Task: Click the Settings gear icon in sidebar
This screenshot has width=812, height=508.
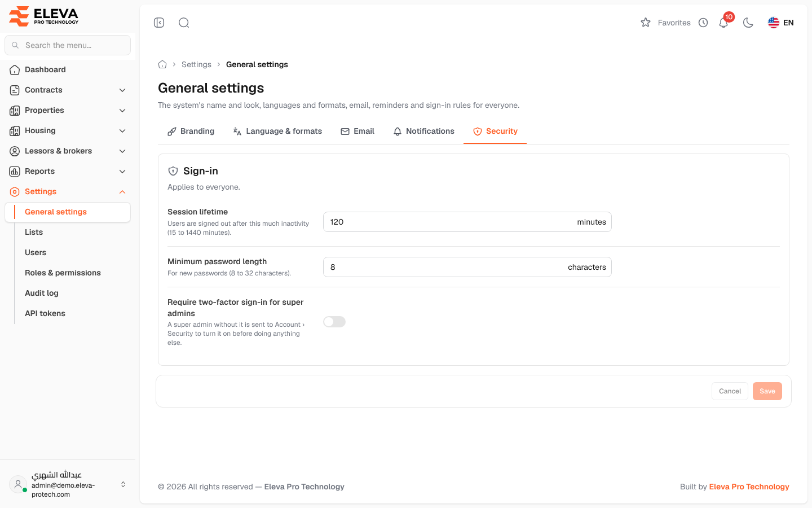Action: 15,192
